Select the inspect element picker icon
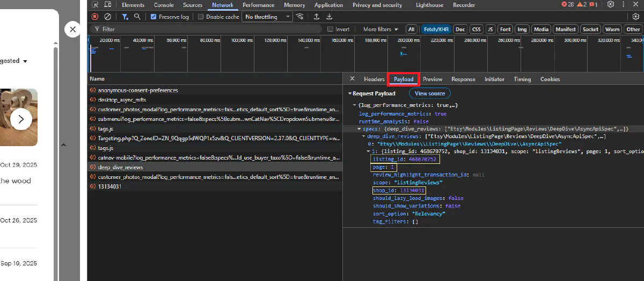 (95, 5)
